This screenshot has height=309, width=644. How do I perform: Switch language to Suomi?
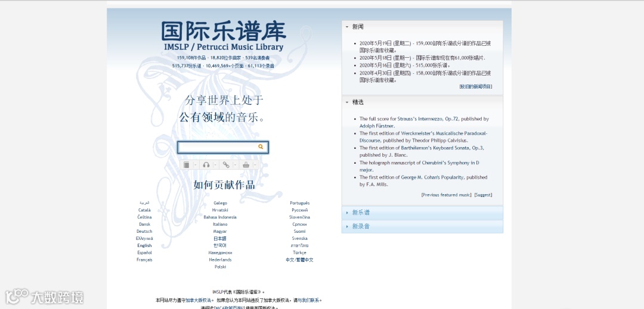coord(300,232)
